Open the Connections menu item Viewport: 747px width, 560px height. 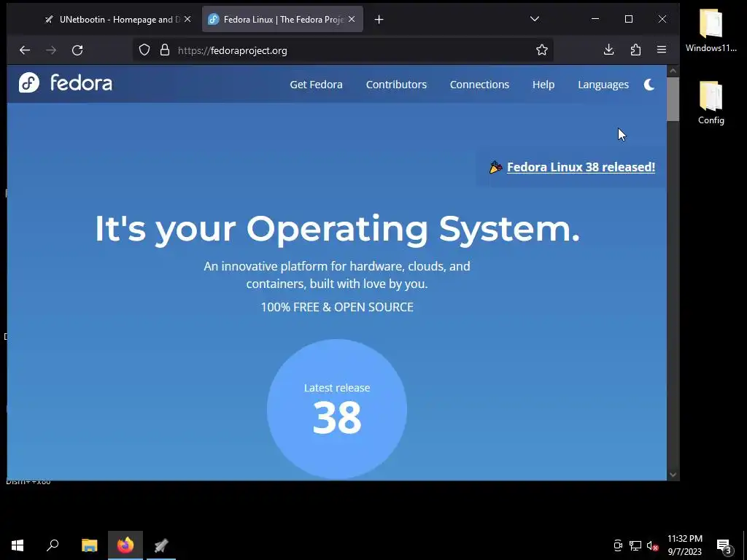(x=479, y=85)
